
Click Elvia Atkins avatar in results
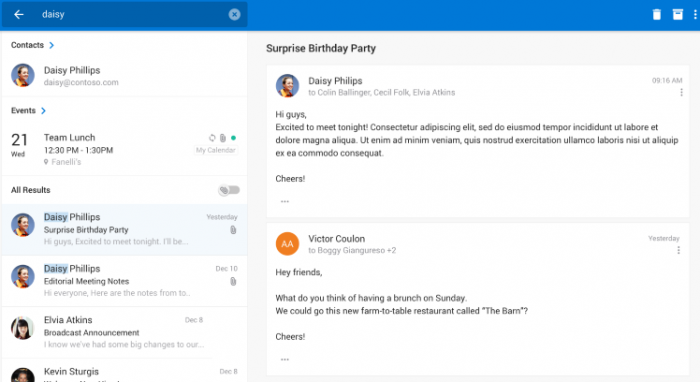click(23, 328)
